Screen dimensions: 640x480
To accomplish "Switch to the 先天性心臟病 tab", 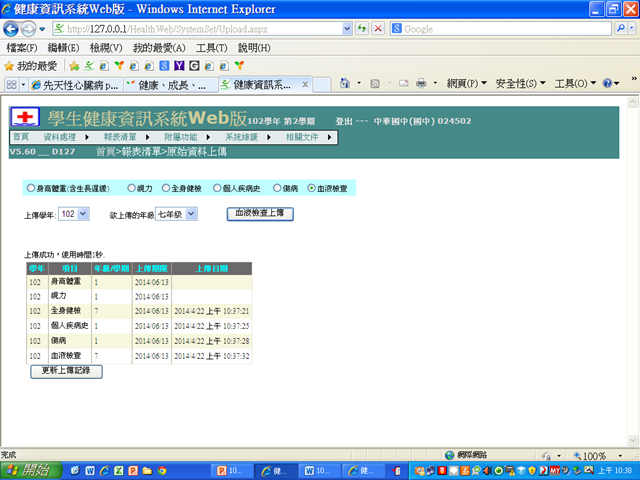I will [76, 85].
